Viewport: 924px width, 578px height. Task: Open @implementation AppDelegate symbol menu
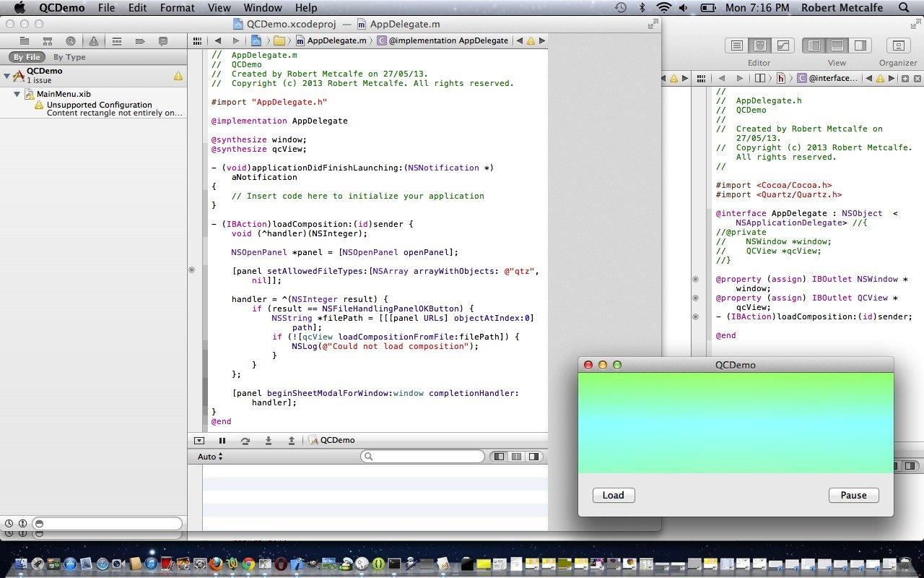443,40
